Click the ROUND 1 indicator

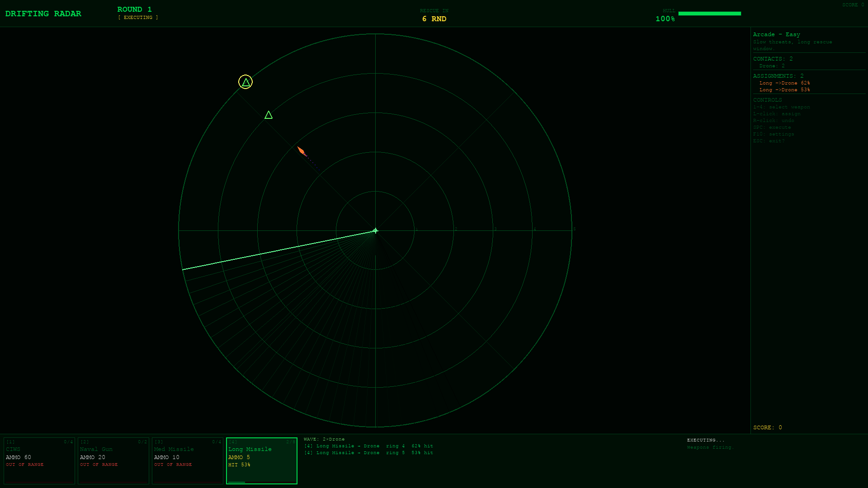[x=134, y=9]
